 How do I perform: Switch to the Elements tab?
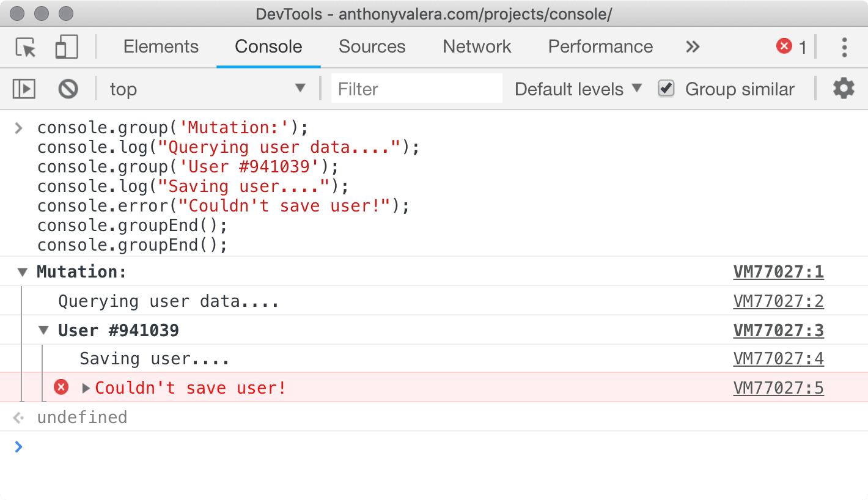point(161,46)
